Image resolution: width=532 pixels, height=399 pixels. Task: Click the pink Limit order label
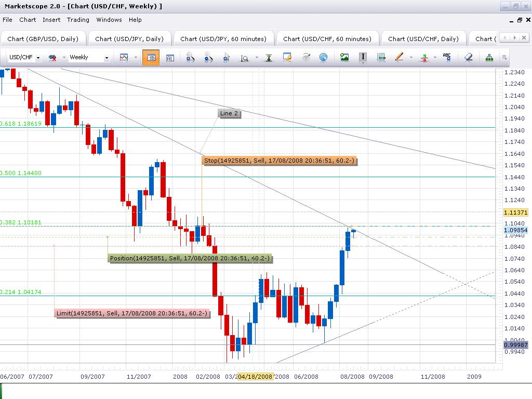coord(131,313)
